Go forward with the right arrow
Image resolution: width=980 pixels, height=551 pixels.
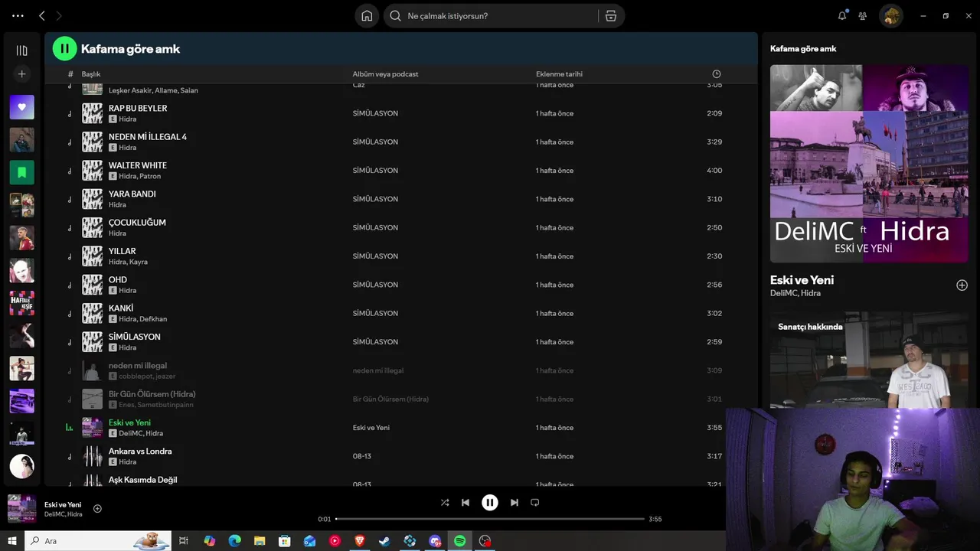tap(59, 15)
